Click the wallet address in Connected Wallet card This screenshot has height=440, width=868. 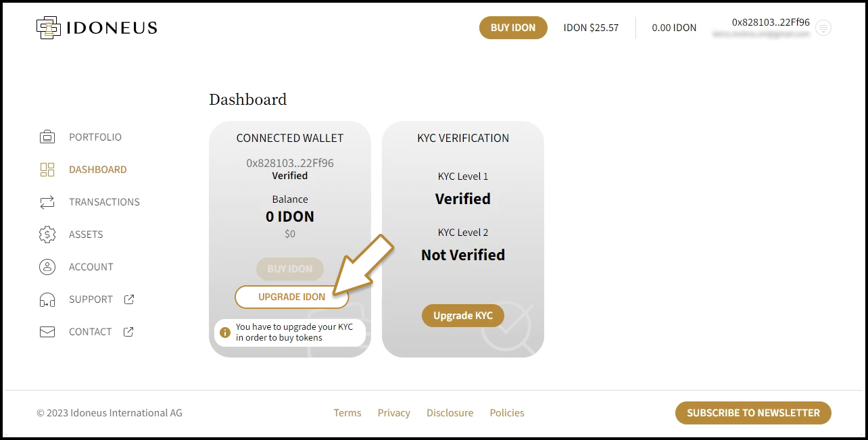[290, 163]
